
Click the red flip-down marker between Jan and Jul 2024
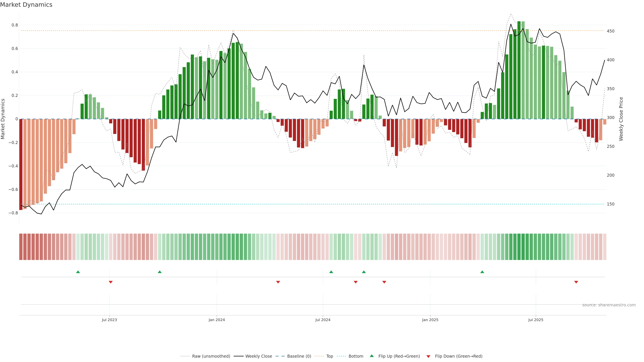[278, 282]
